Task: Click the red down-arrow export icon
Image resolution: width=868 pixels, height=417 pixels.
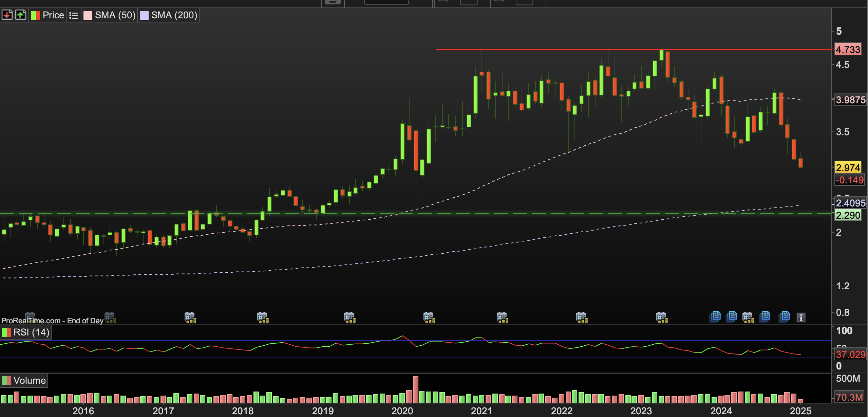Action: click(x=7, y=15)
